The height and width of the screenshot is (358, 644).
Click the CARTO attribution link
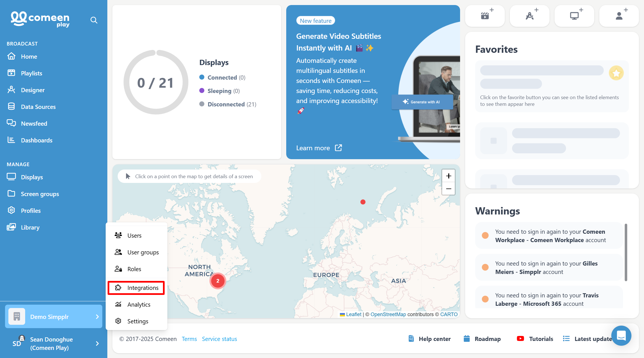click(x=449, y=314)
